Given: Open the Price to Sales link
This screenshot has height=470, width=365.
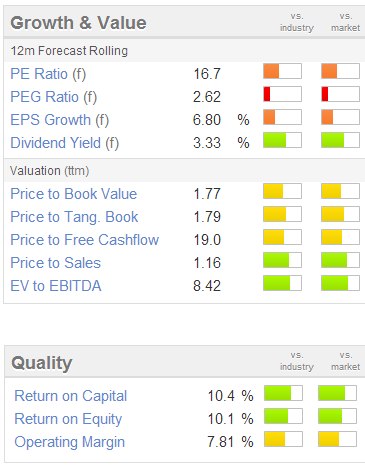Looking at the screenshot, I should coord(56,263).
